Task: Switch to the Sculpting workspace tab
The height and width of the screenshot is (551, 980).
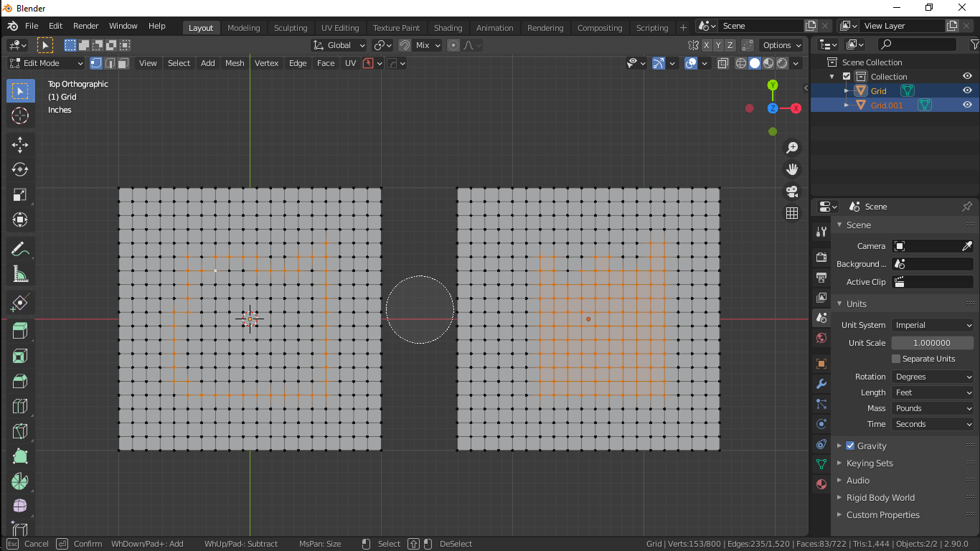Action: tap(291, 28)
